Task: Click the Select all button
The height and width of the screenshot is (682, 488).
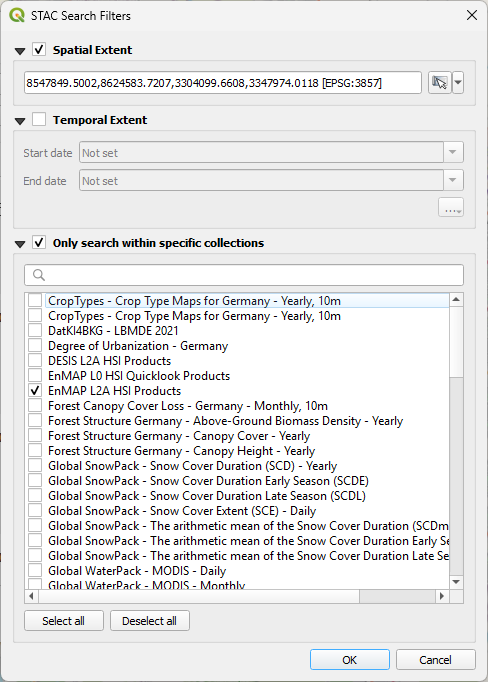Action: pyautogui.click(x=64, y=621)
